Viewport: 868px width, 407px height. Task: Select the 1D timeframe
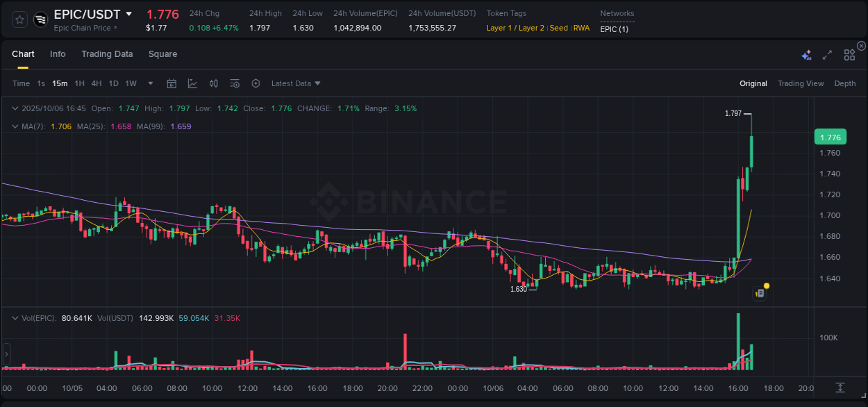(x=113, y=83)
